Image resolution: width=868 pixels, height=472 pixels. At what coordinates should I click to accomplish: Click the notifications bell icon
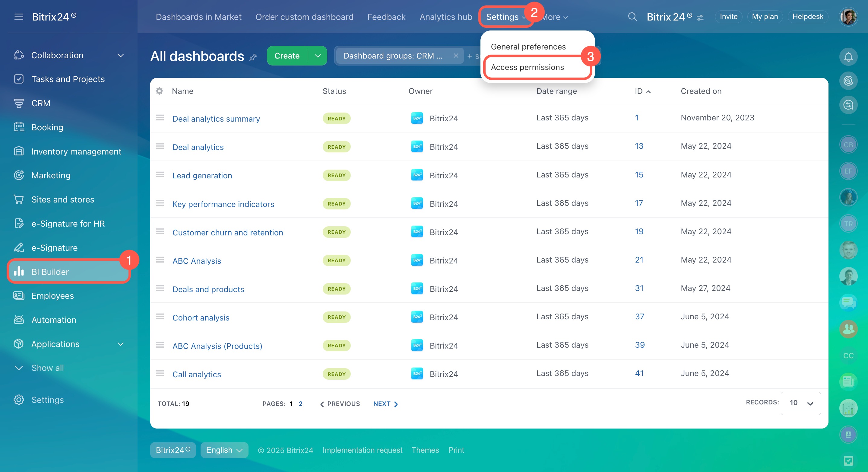(848, 57)
